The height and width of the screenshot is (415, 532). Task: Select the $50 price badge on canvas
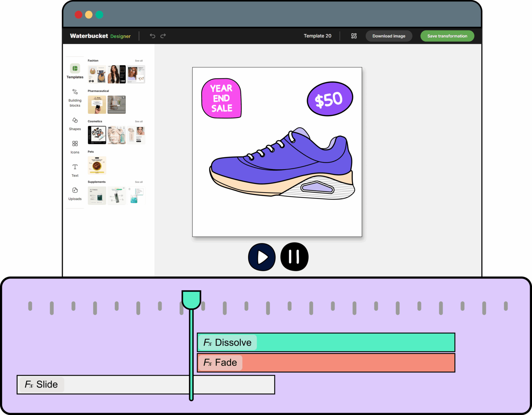[330, 99]
